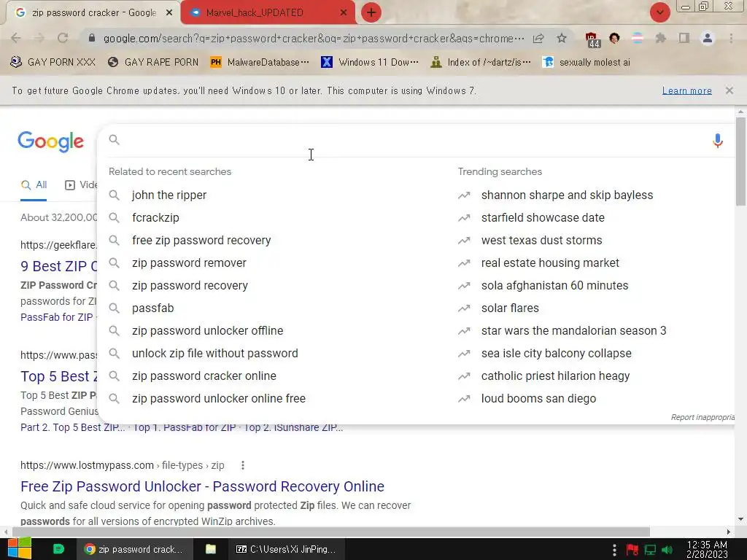
Task: Switch to the C:\Users command prompt taskbar window
Action: point(286,549)
